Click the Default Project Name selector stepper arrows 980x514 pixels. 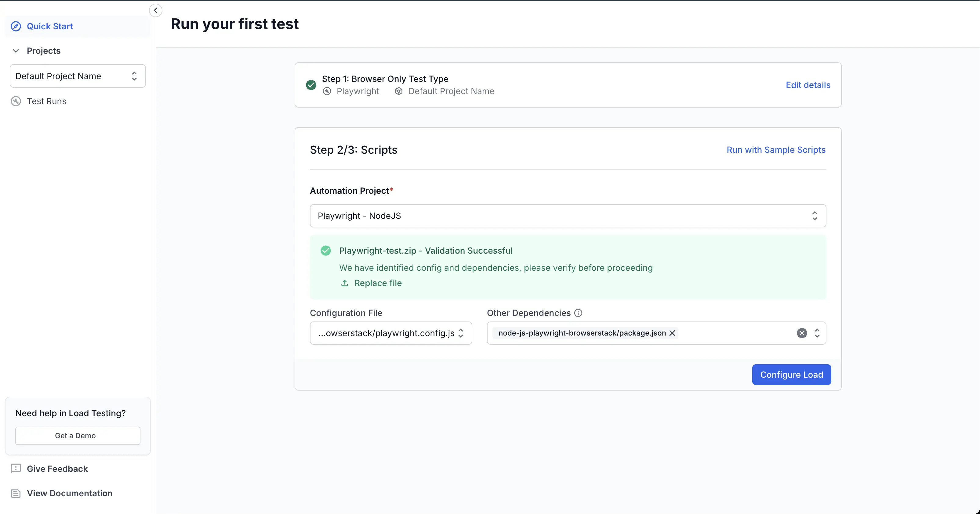pos(134,76)
